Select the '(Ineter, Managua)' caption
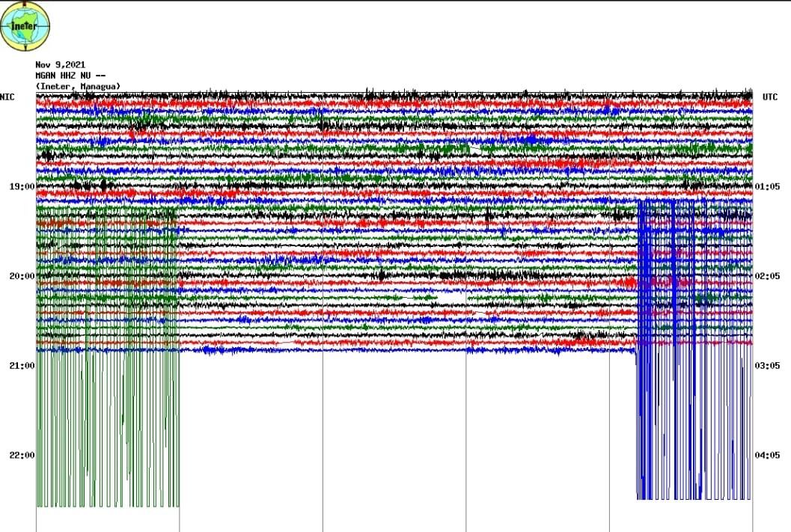Image resolution: width=791 pixels, height=532 pixels. (78, 86)
